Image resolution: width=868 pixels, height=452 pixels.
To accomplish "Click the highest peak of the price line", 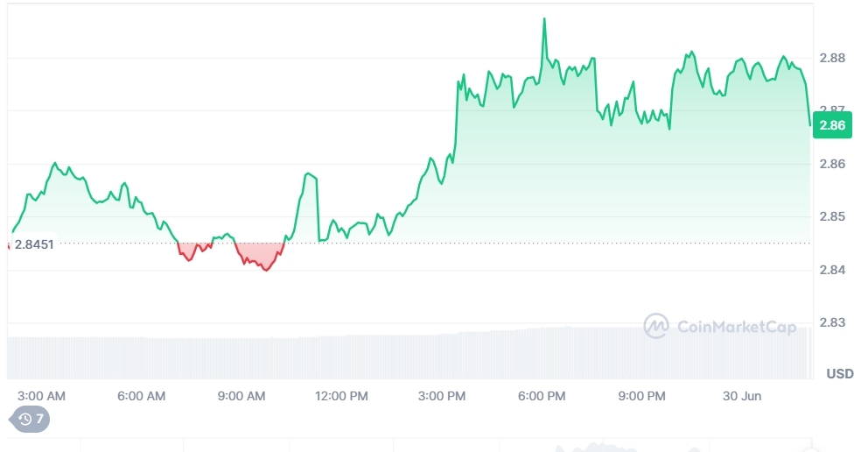I will (x=544, y=18).
